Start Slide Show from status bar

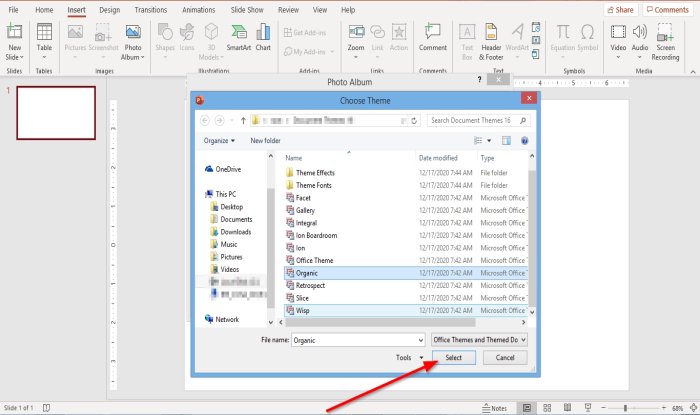pos(588,407)
